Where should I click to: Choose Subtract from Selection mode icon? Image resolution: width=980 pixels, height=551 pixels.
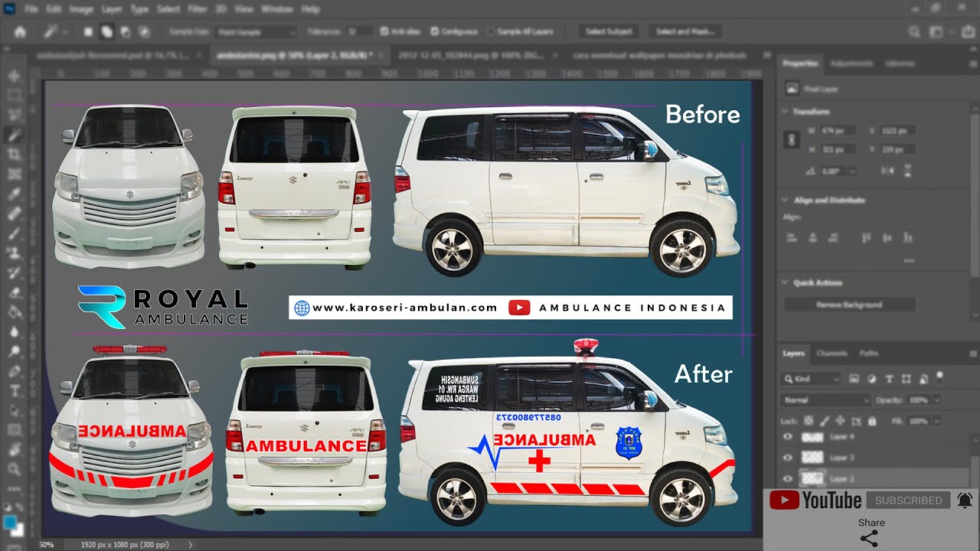tap(125, 32)
